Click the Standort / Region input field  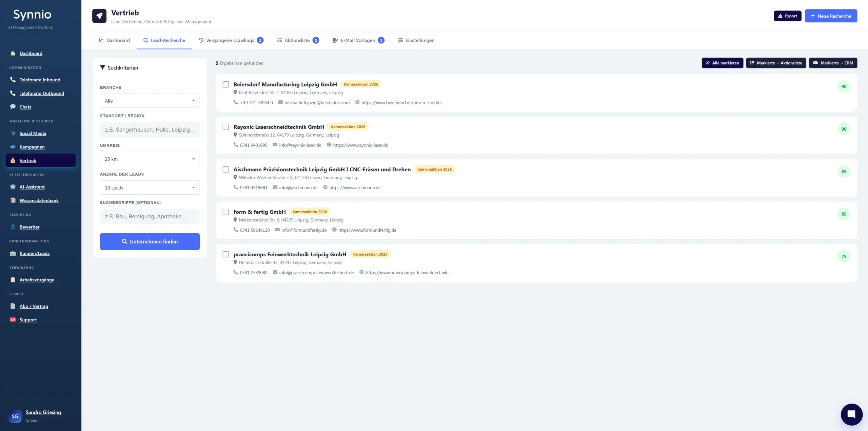pyautogui.click(x=150, y=130)
